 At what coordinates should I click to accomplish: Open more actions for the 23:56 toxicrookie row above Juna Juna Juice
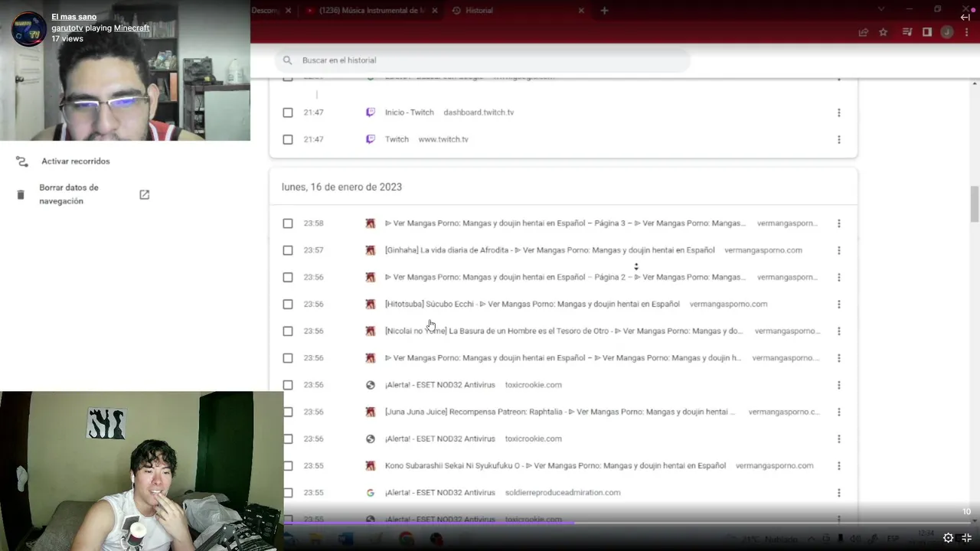(839, 385)
